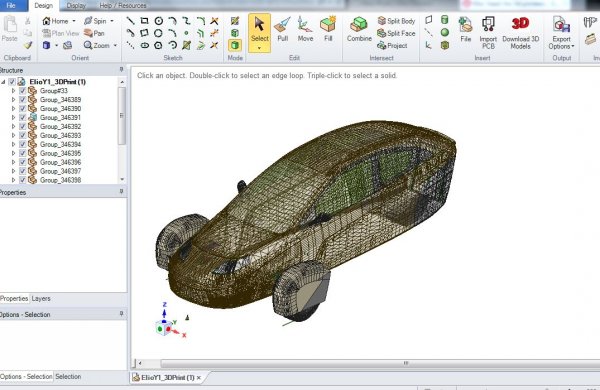Click the Trim Away sketch tool

click(214, 21)
